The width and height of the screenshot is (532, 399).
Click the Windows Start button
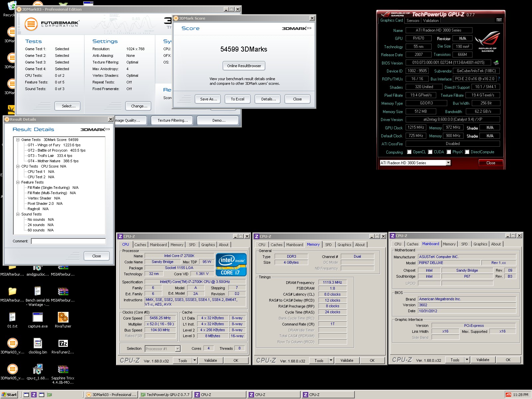tap(9, 395)
